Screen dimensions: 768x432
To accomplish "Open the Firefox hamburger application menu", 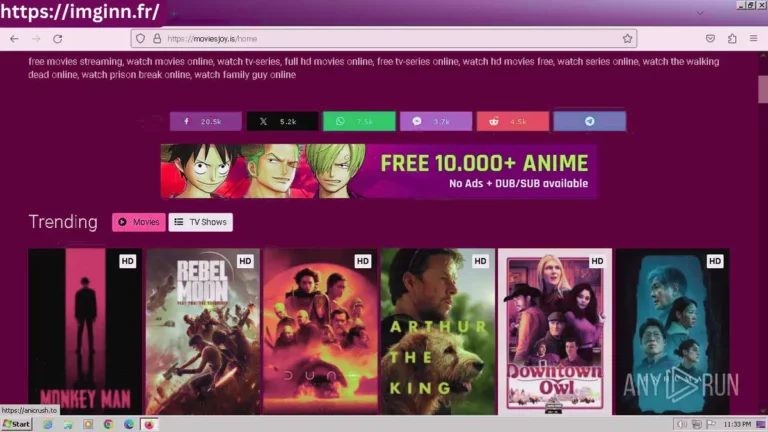I will [753, 39].
